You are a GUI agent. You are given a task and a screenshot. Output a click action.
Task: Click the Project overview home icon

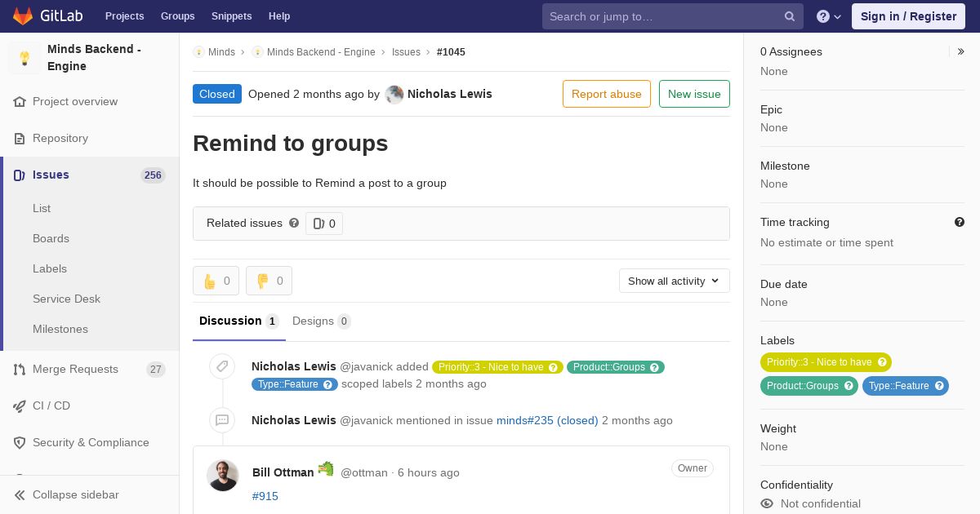pos(20,102)
